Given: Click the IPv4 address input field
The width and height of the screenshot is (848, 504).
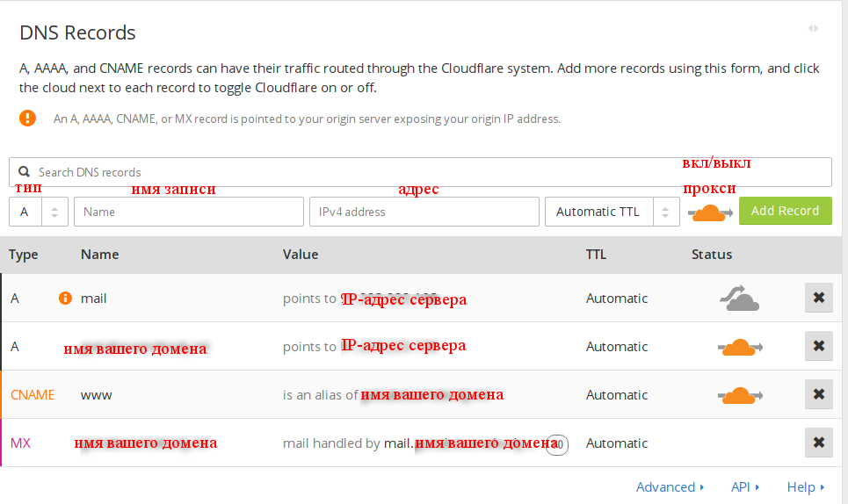Looking at the screenshot, I should tap(424, 212).
